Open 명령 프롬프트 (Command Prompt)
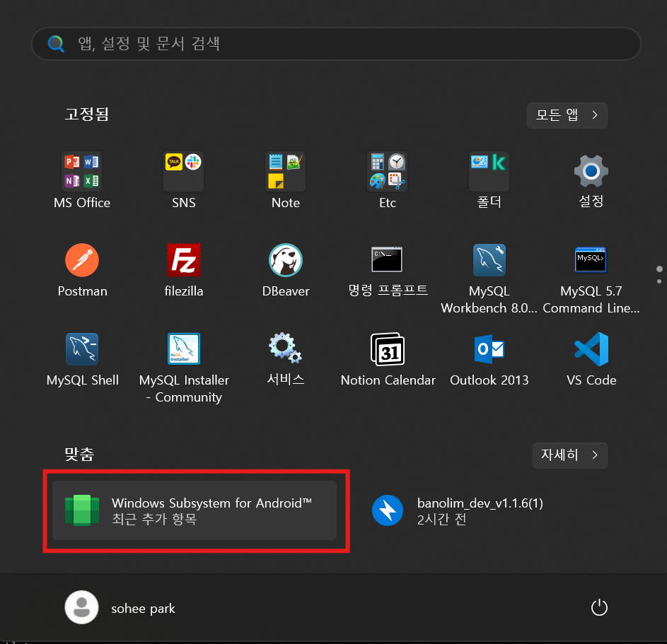The image size is (667, 644). (x=388, y=270)
